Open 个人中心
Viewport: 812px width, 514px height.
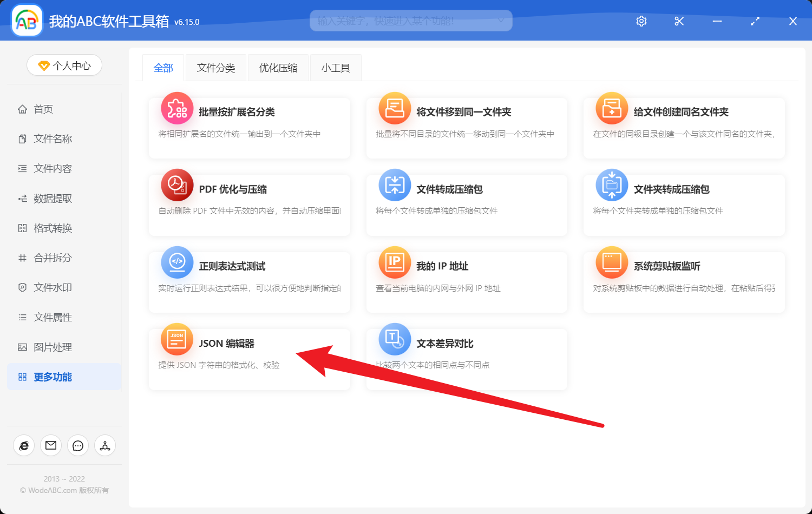click(64, 65)
